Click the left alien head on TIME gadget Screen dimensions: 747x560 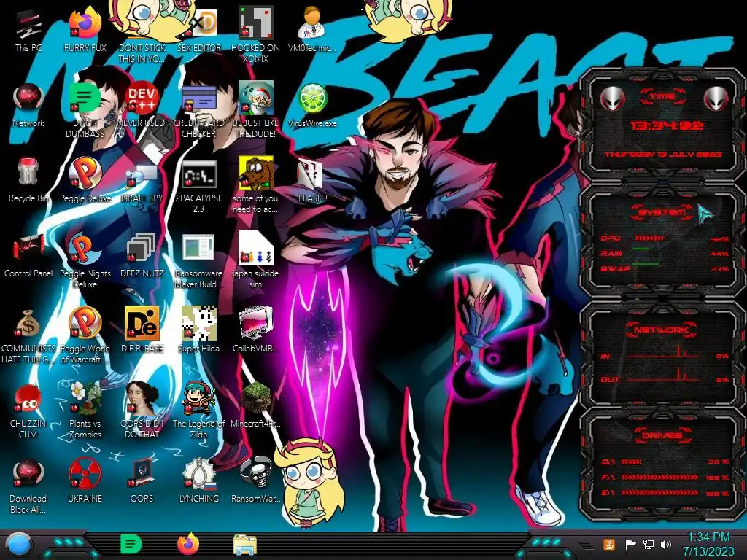pos(612,98)
